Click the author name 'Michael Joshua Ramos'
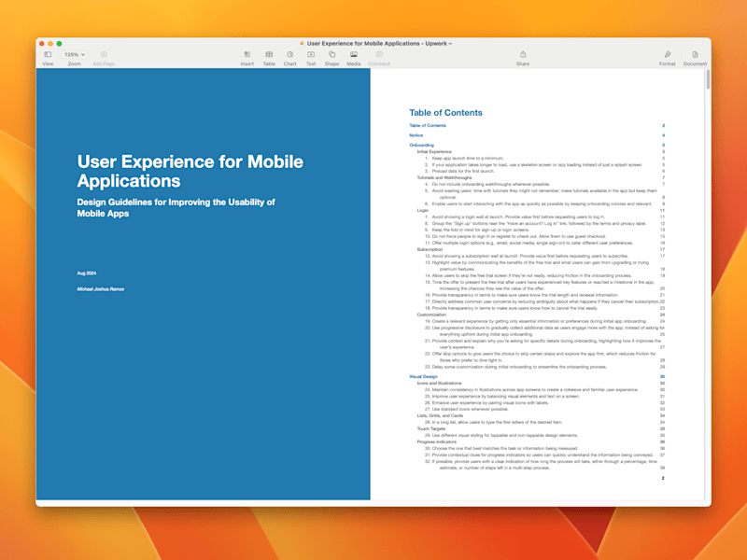Screen dimensions: 747x560 pos(101,289)
